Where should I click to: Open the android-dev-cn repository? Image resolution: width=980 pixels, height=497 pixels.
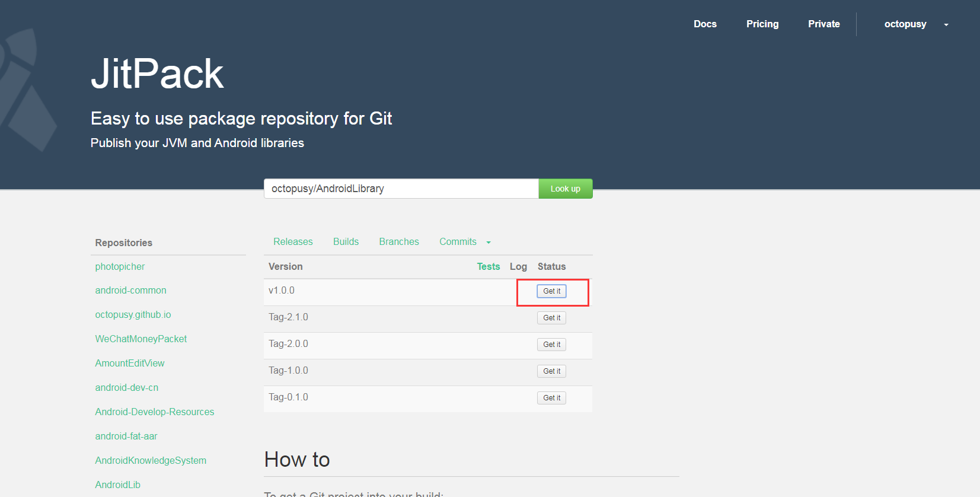(127, 387)
